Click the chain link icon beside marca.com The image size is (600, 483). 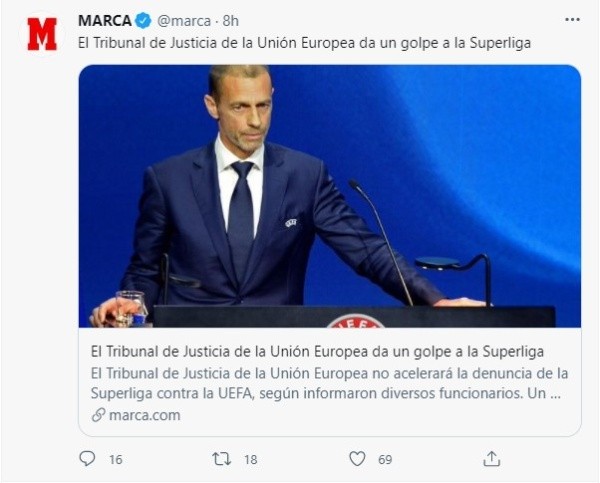click(98, 415)
